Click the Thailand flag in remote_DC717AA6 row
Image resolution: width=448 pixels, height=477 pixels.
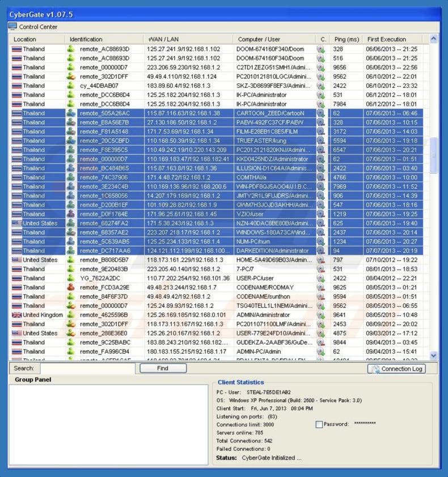pyautogui.click(x=16, y=251)
